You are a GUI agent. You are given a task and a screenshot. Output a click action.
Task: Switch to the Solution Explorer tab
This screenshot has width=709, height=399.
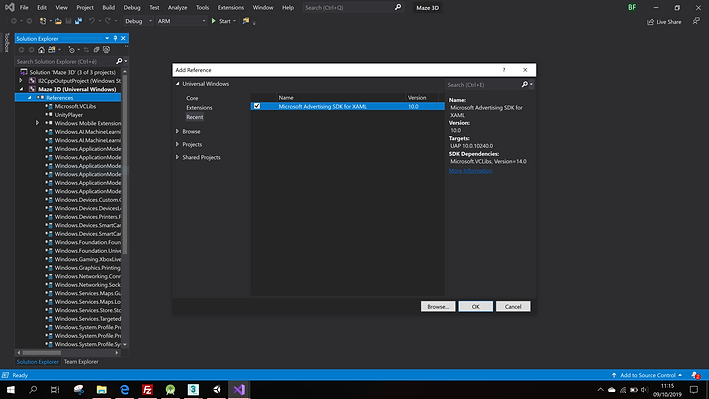[38, 361]
